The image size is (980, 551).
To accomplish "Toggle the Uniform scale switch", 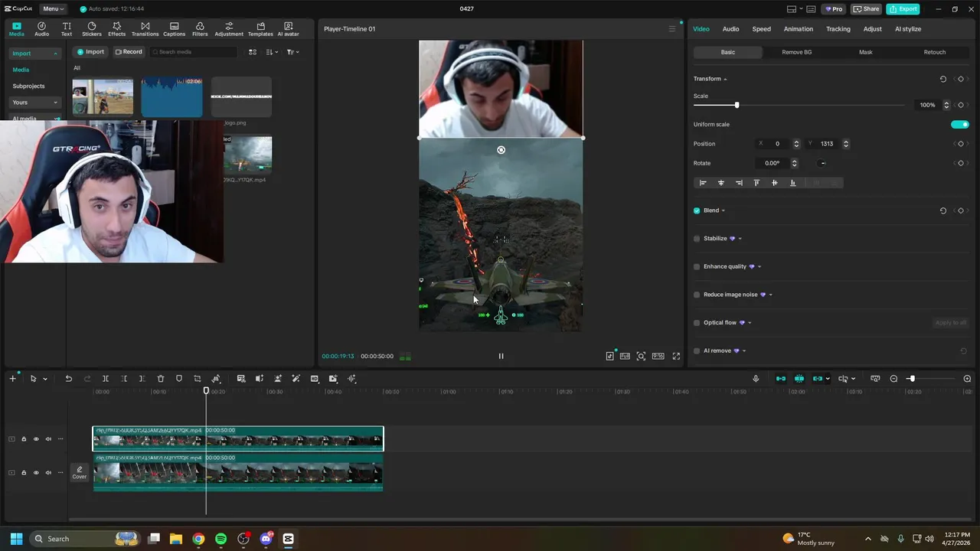I will click(960, 125).
